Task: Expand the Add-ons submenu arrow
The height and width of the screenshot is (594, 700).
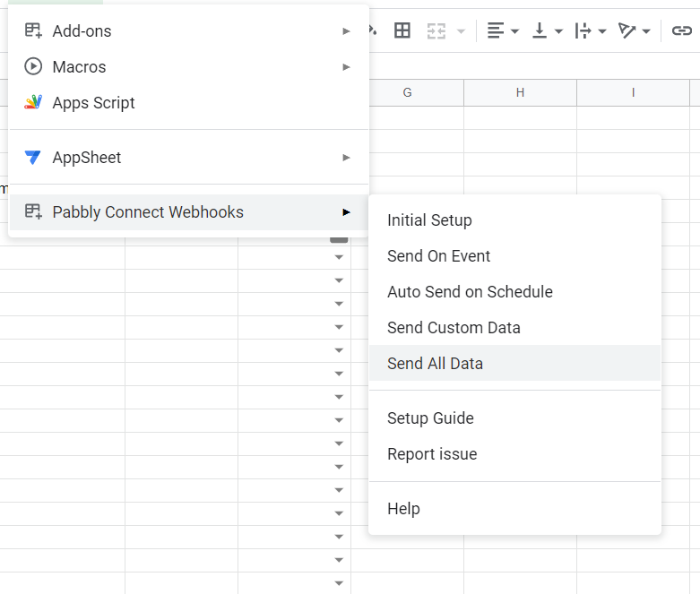Action: 346,31
